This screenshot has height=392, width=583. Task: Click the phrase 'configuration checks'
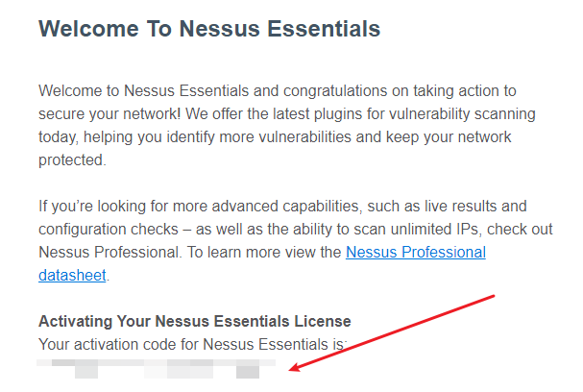(109, 229)
